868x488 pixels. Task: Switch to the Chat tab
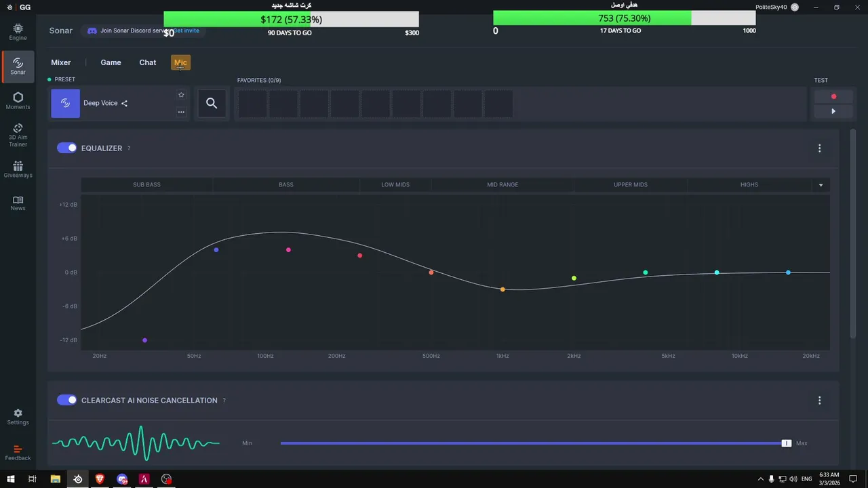pyautogui.click(x=148, y=62)
